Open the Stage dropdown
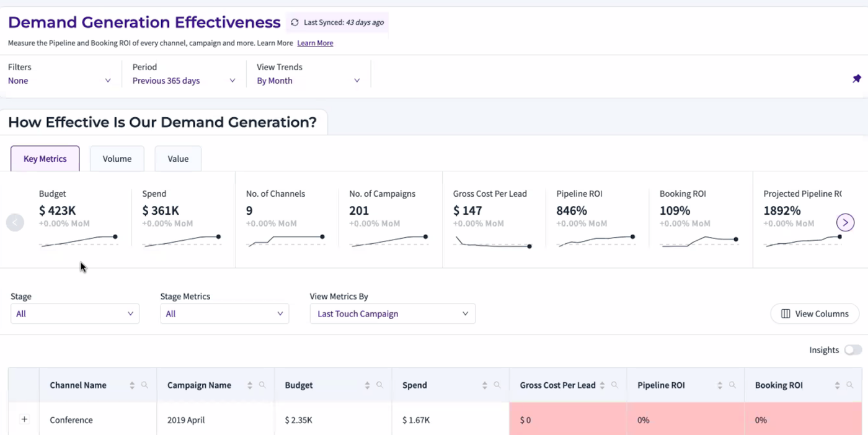868x435 pixels. pos(75,314)
